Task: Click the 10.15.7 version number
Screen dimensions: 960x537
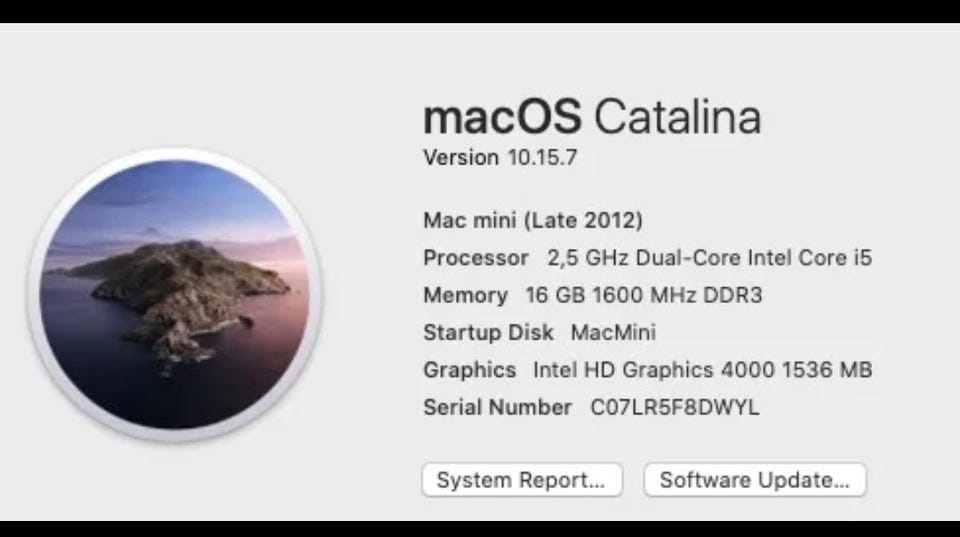Action: coord(542,158)
